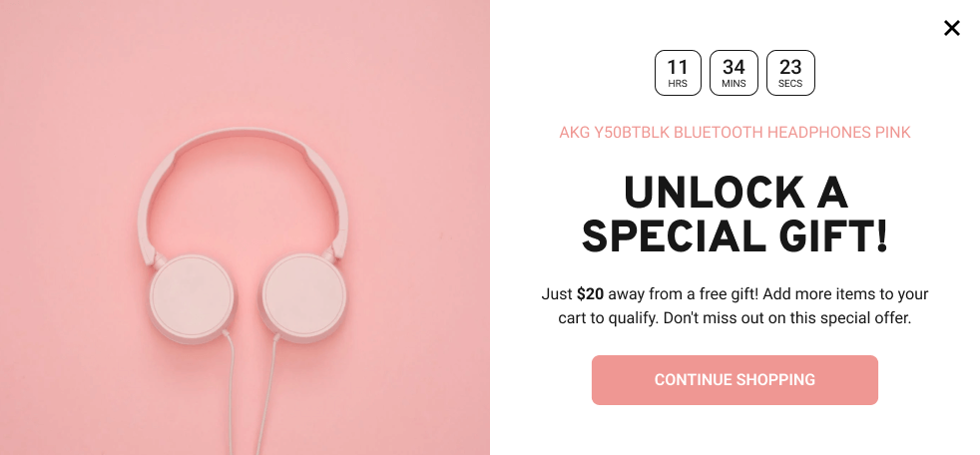Click the free gift description paragraph
The height and width of the screenshot is (455, 980).
click(735, 305)
